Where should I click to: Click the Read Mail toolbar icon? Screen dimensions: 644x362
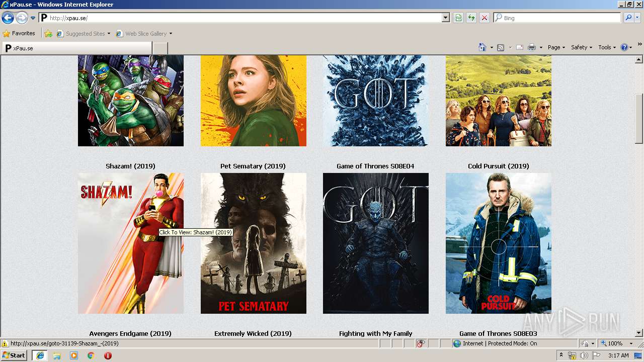pyautogui.click(x=520, y=47)
